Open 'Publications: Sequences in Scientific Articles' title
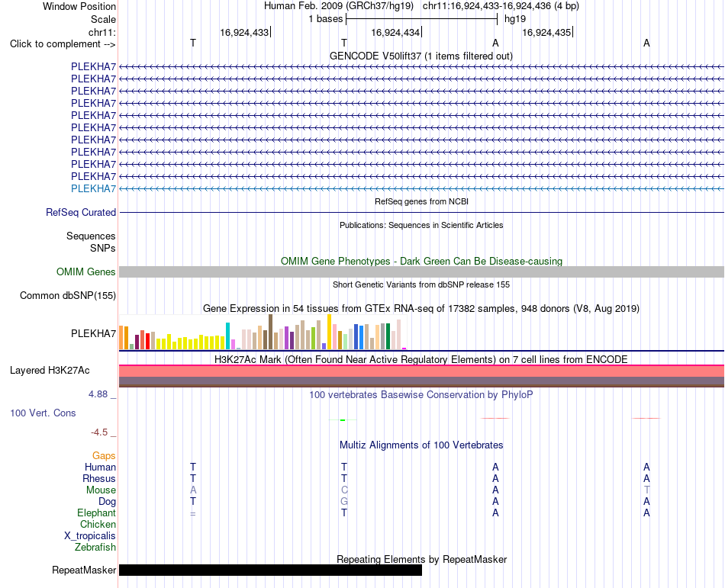The image size is (725, 588). pyautogui.click(x=421, y=225)
